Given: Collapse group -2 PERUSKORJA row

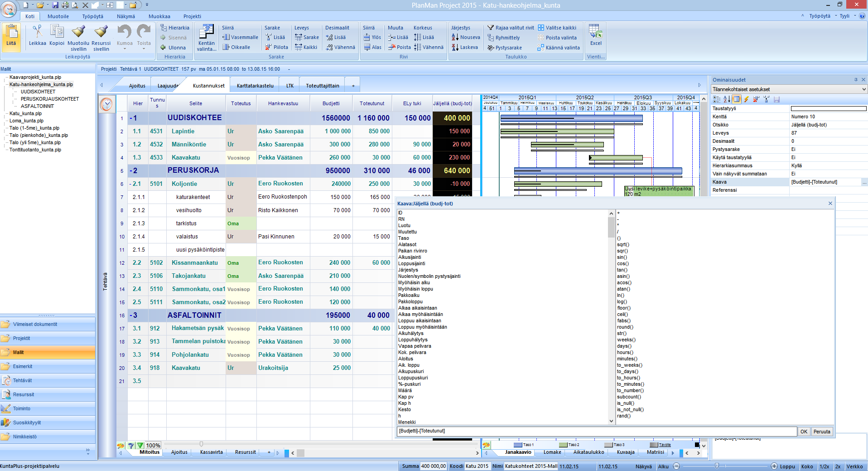Looking at the screenshot, I should (x=131, y=171).
